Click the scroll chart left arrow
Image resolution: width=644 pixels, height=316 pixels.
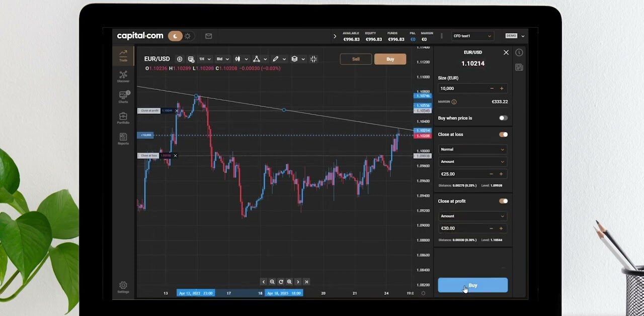point(264,282)
